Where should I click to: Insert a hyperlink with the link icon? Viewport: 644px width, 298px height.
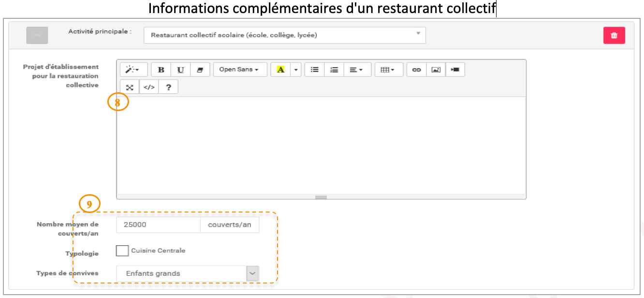[x=416, y=70]
